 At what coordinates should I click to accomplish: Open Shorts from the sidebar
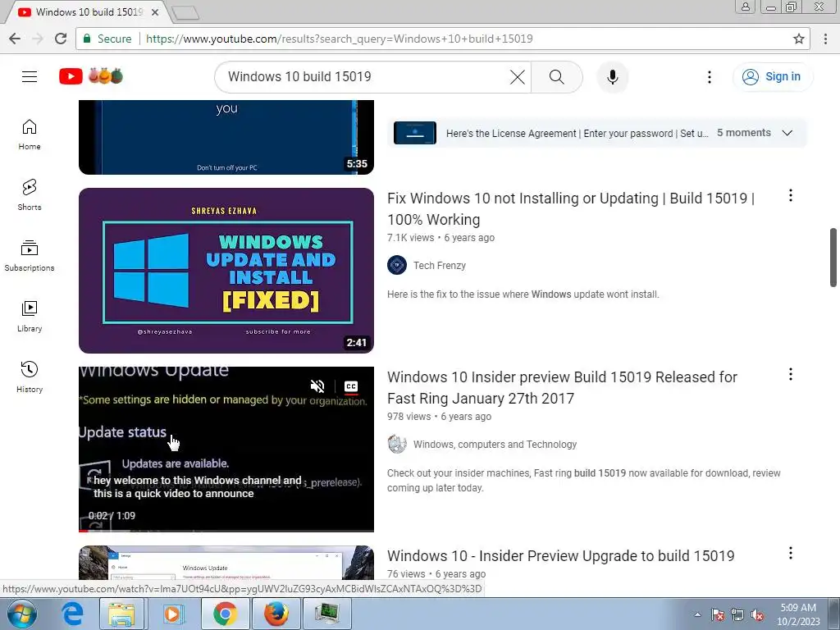pos(30,195)
